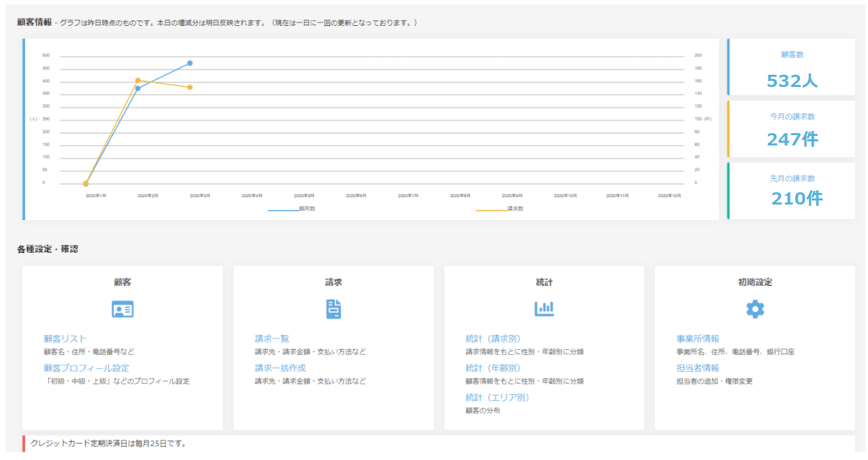Click the customer ID card icon

tap(122, 309)
